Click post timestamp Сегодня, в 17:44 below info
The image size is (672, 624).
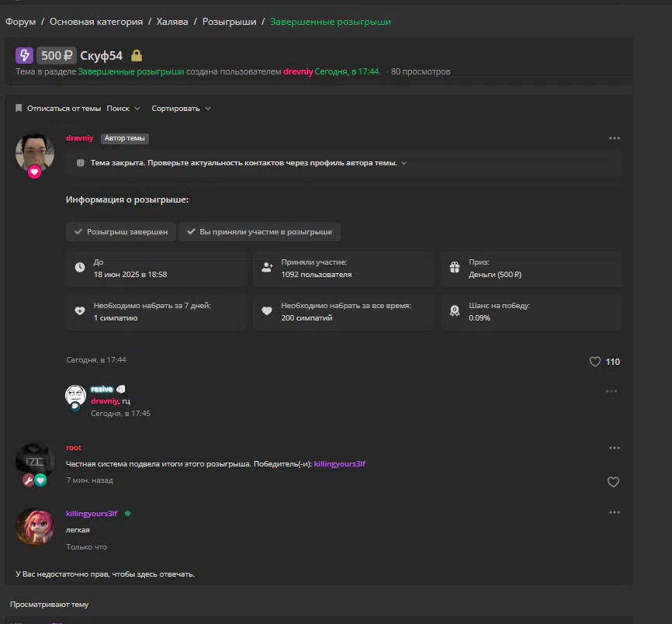(96, 360)
